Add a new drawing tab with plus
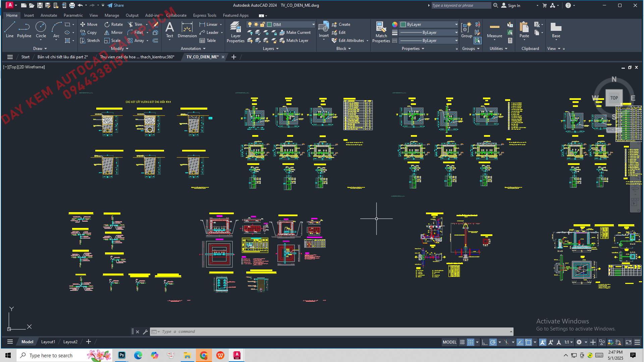Image resolution: width=644 pixels, height=362 pixels. [x=234, y=57]
